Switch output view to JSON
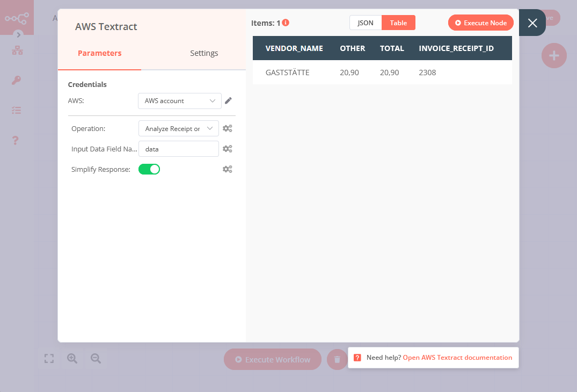577x392 pixels. click(365, 23)
